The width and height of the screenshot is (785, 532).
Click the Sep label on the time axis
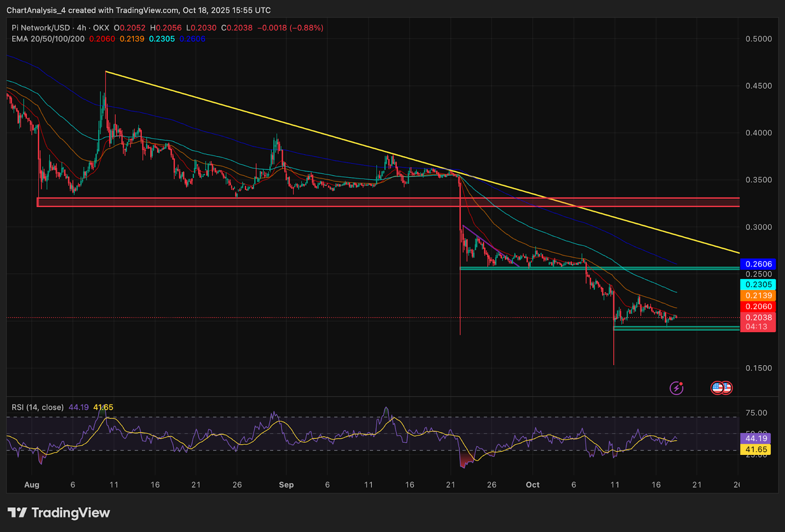point(286,485)
